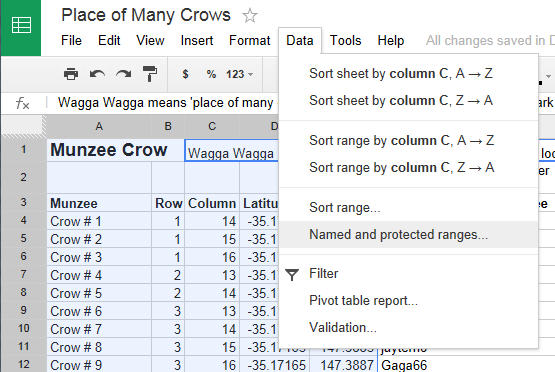555x372 pixels.
Task: Select column A header
Action: click(x=99, y=126)
